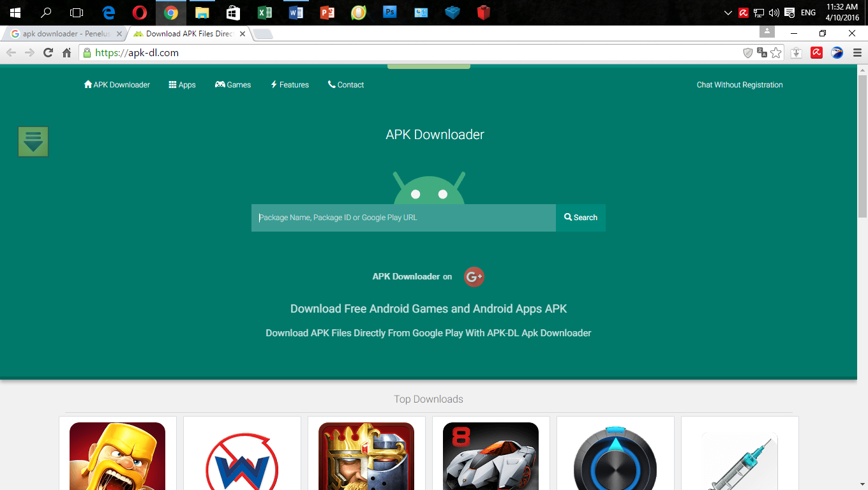868x490 pixels.
Task: Launch Microsoft Edge from taskbar
Action: coord(108,13)
